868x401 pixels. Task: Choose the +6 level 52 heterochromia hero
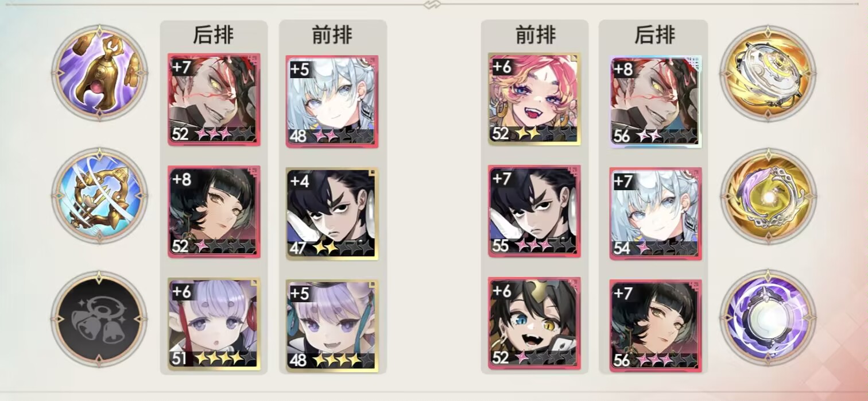click(x=534, y=323)
